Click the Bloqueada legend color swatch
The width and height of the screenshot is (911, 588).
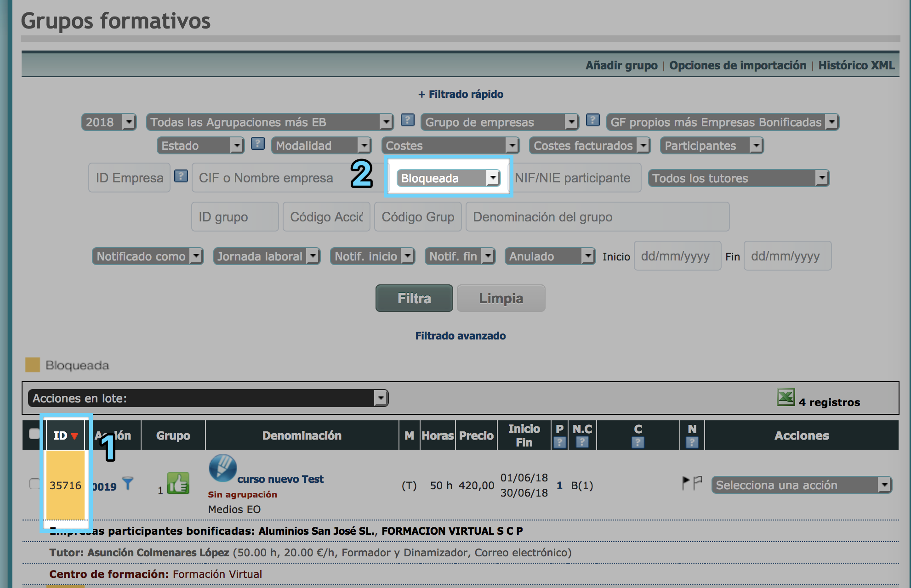click(x=33, y=365)
